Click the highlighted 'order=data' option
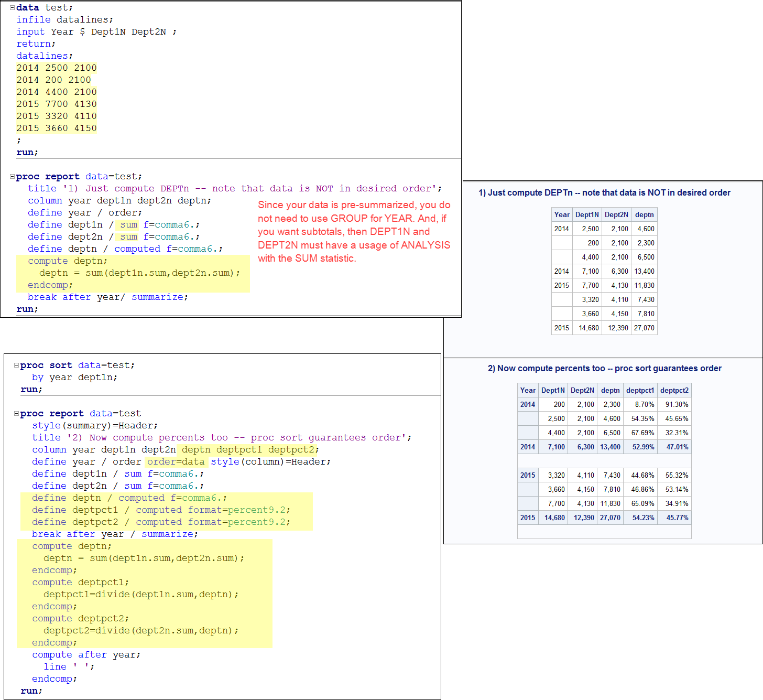Screen dimensions: 763x700 click(x=176, y=461)
